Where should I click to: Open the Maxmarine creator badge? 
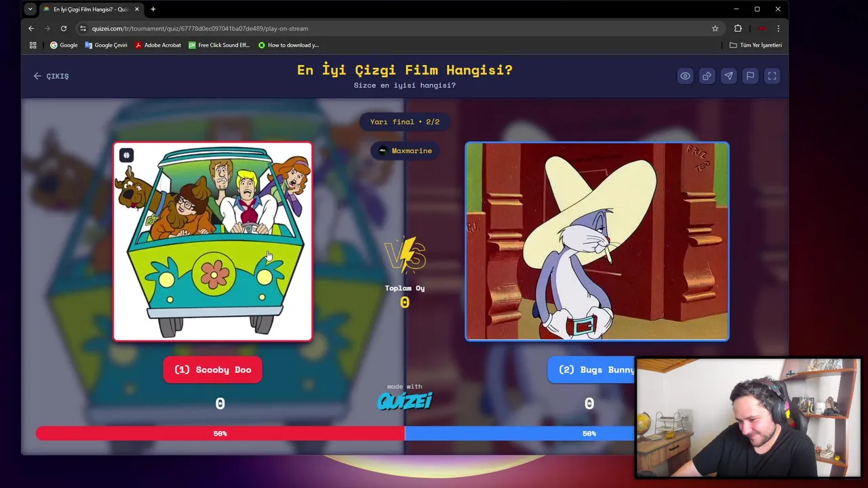(x=405, y=150)
